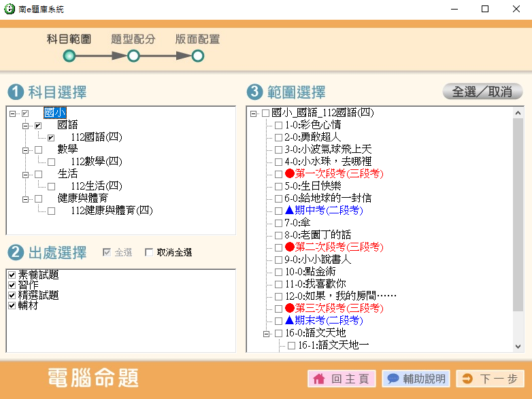The height and width of the screenshot is (399, 532).
Task: Collapse the 國小 tree node
Action: click(12, 114)
